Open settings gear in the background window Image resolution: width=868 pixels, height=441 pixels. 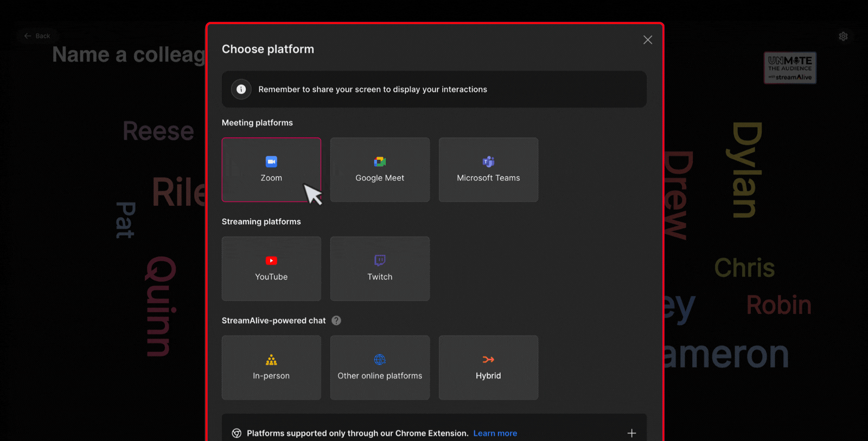coord(843,36)
